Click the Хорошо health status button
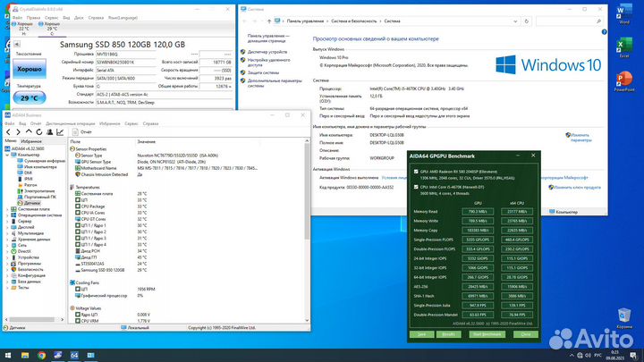 [30, 69]
